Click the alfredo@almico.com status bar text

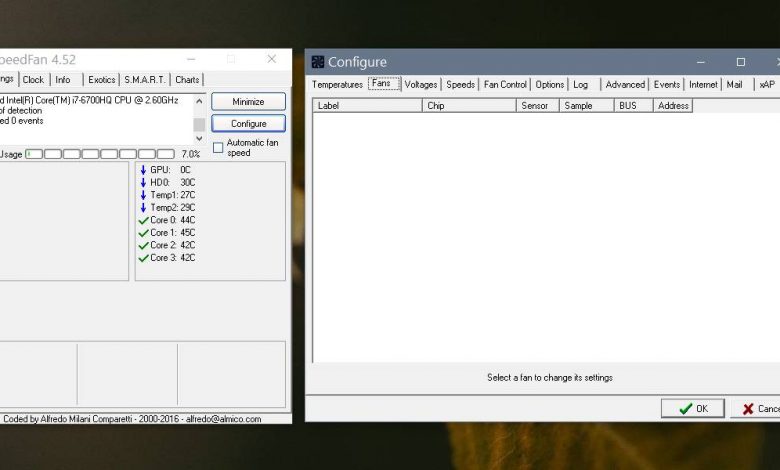[x=223, y=419]
